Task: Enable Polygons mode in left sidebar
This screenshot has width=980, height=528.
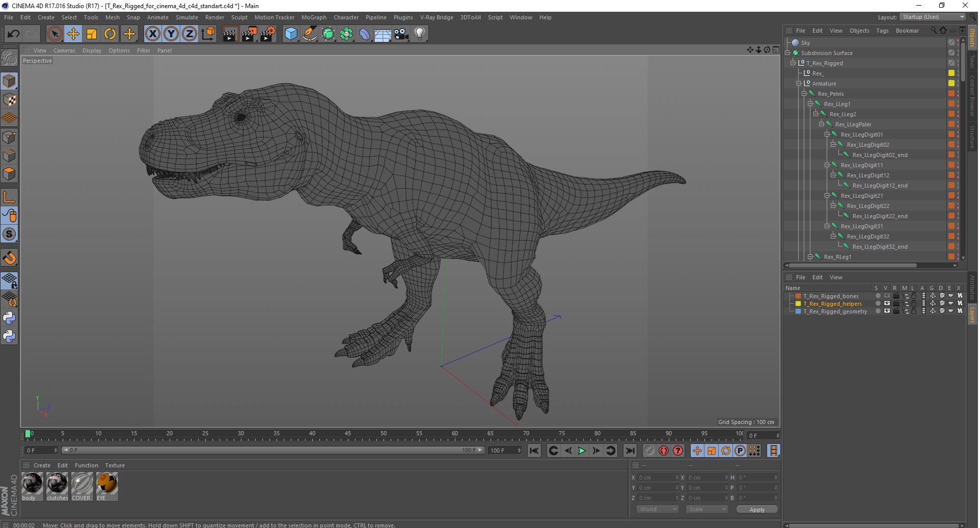Action: click(x=9, y=174)
